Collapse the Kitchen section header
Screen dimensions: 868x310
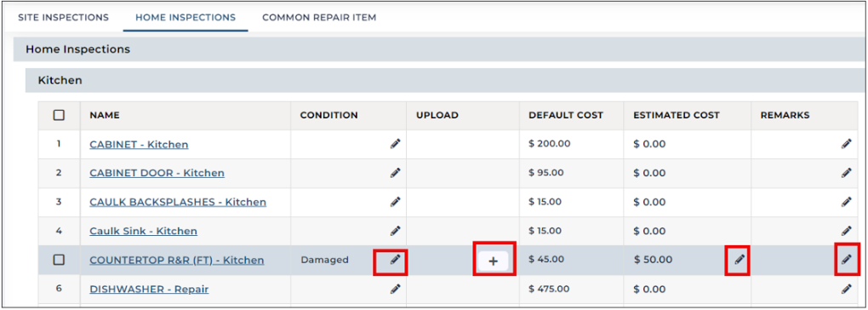[446, 80]
